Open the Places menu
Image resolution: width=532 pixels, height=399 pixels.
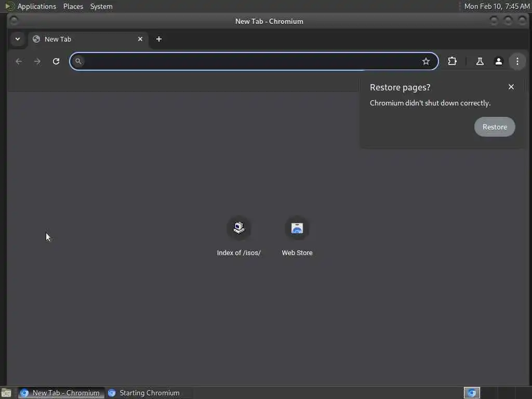pyautogui.click(x=73, y=6)
